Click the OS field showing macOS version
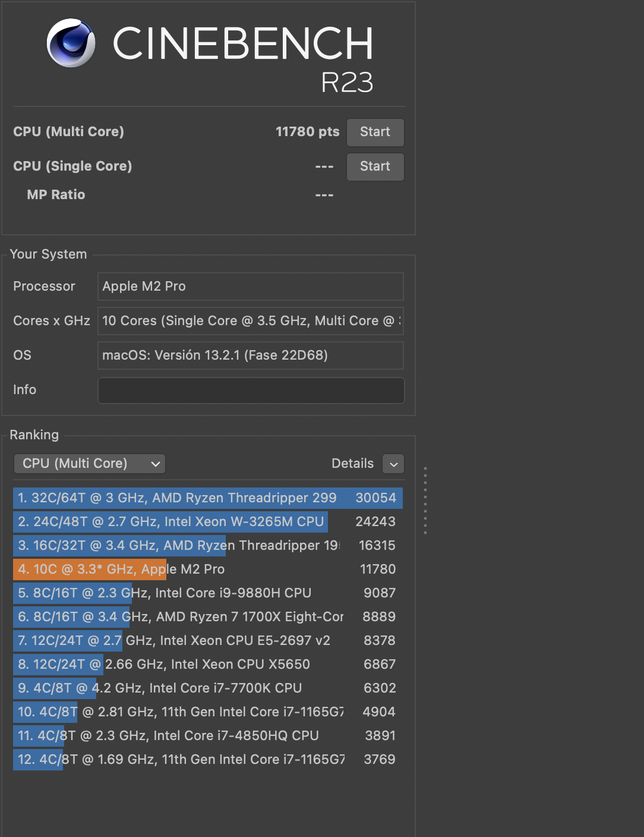Screen dimensions: 644x837 click(x=251, y=355)
